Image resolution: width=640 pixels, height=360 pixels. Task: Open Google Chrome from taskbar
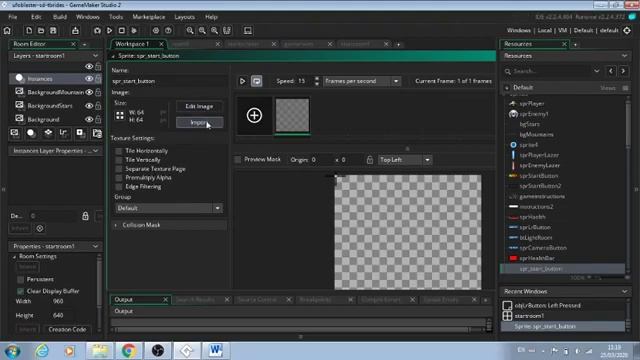129,351
